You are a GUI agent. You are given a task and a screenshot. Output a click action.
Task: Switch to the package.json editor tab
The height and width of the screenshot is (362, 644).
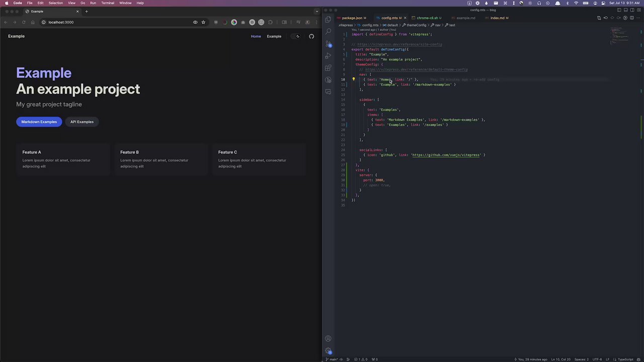click(x=352, y=18)
